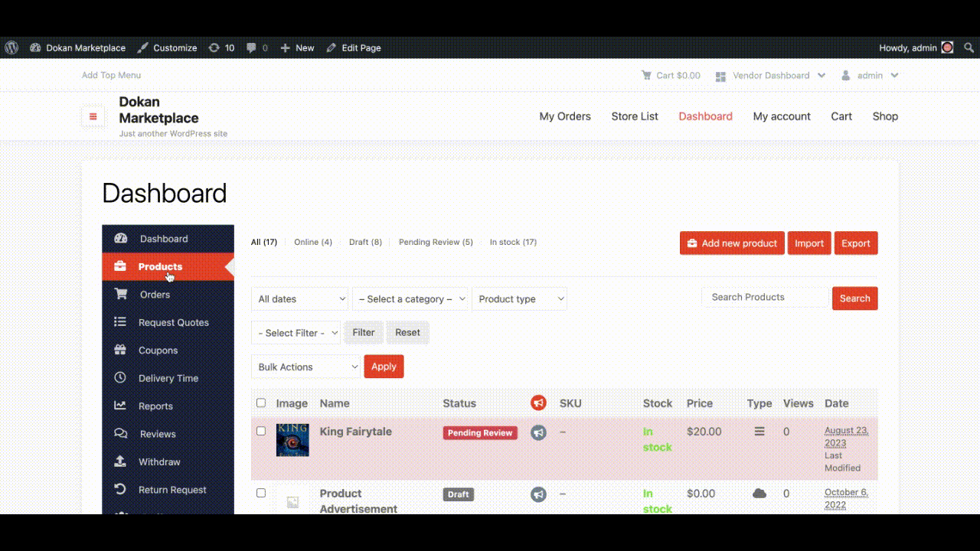Click the Delivery Time clock icon
This screenshot has height=551, width=980.
click(x=120, y=378)
